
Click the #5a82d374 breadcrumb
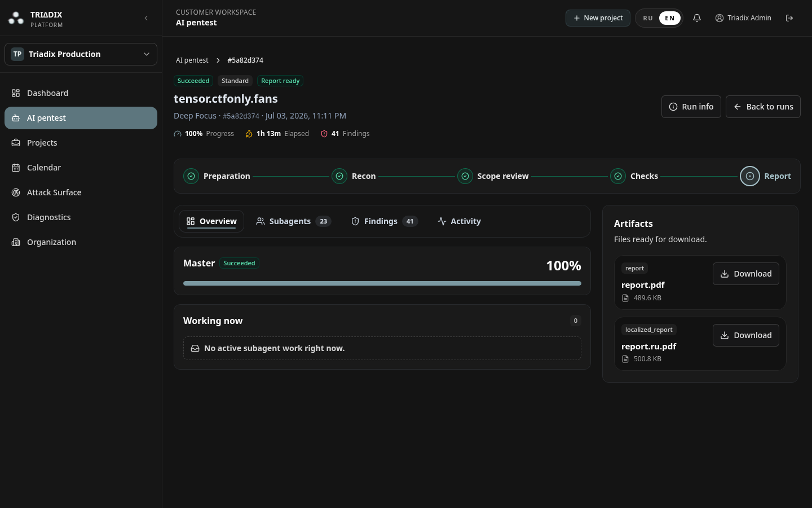tap(245, 60)
